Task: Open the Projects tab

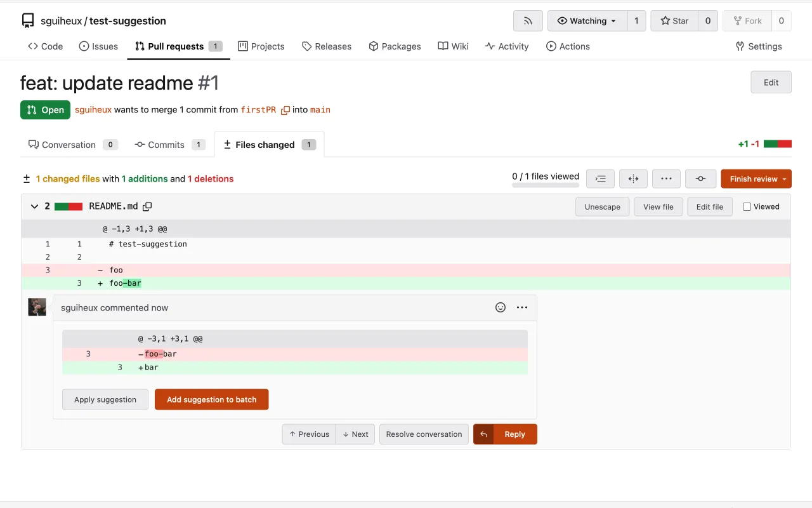Action: (261, 46)
